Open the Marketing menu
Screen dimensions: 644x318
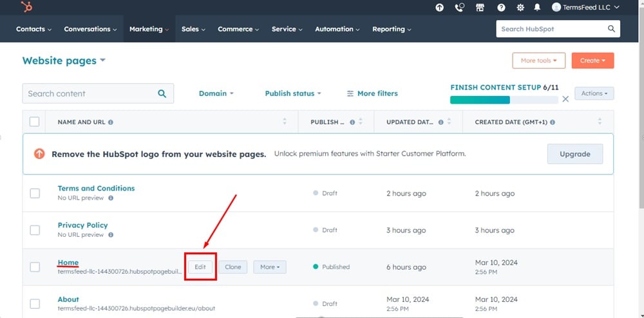[149, 29]
